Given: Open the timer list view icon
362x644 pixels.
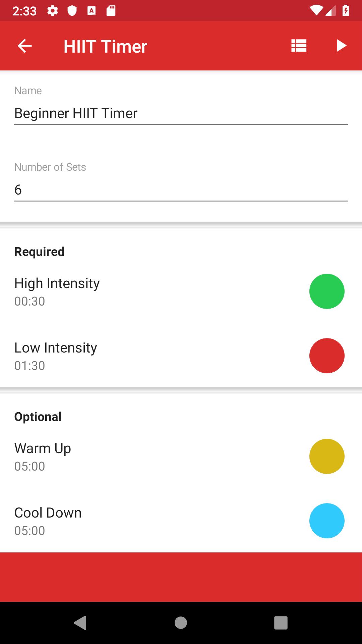Looking at the screenshot, I should click(299, 46).
